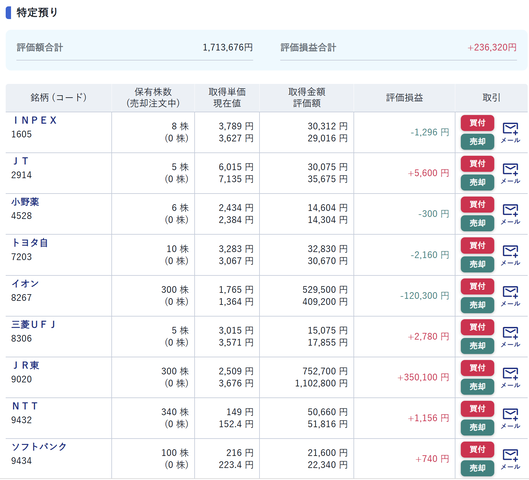The width and height of the screenshot is (529, 480).
Task: Open mail alert icon for JT row
Action: (x=510, y=173)
